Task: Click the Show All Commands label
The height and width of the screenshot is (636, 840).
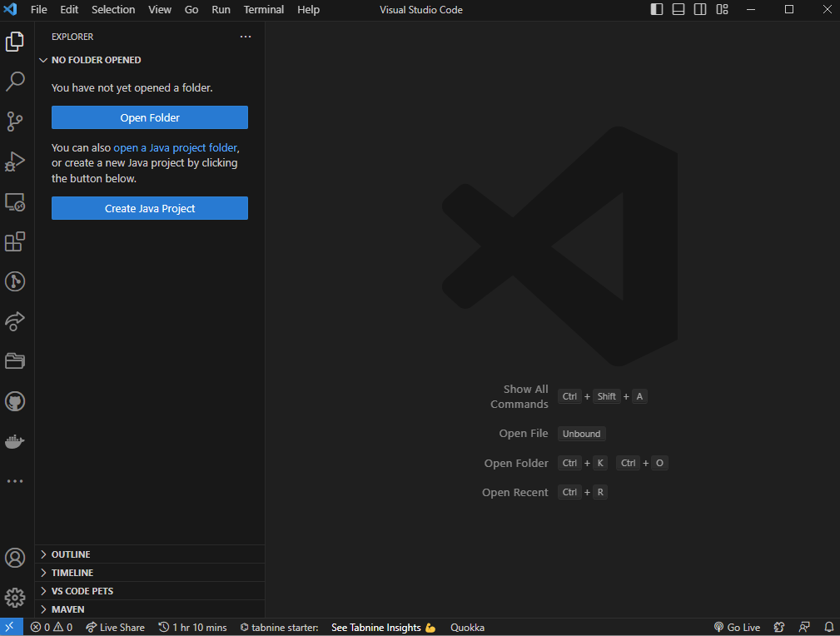Action: coord(519,396)
